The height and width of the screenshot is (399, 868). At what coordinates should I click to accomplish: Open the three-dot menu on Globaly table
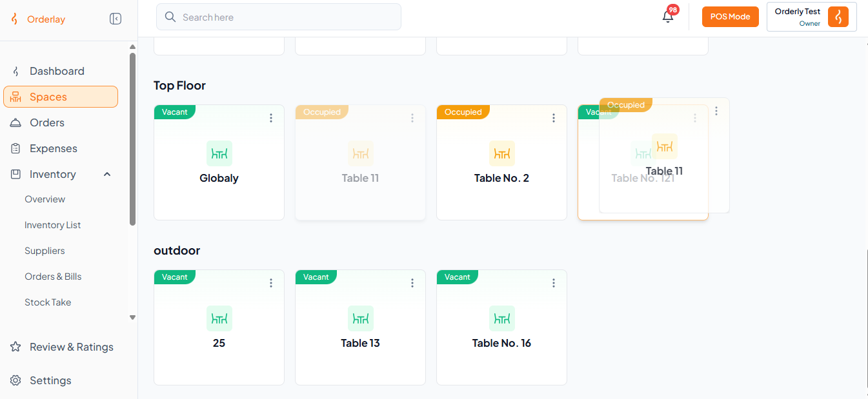(271, 118)
